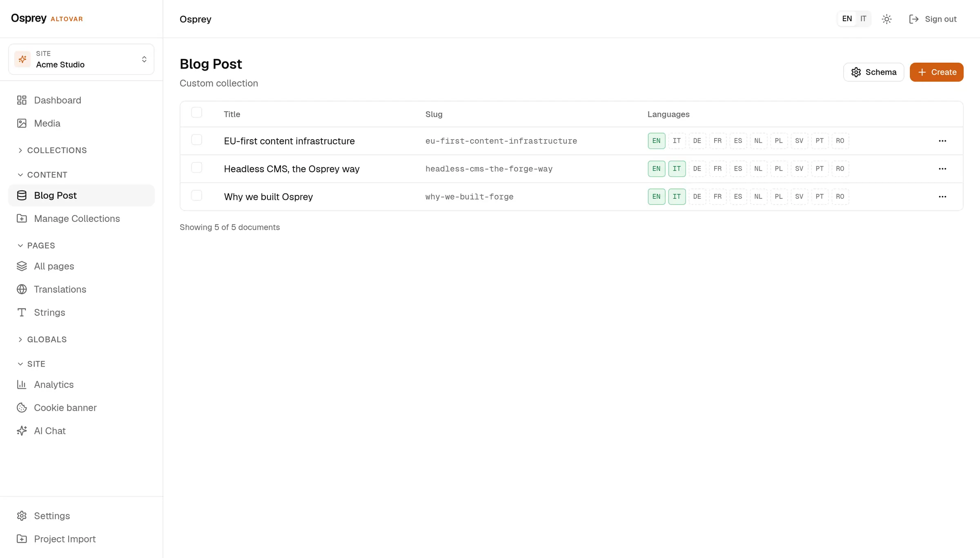Open the Acme Studio site switcher
The width and height of the screenshot is (980, 558).
tap(81, 60)
